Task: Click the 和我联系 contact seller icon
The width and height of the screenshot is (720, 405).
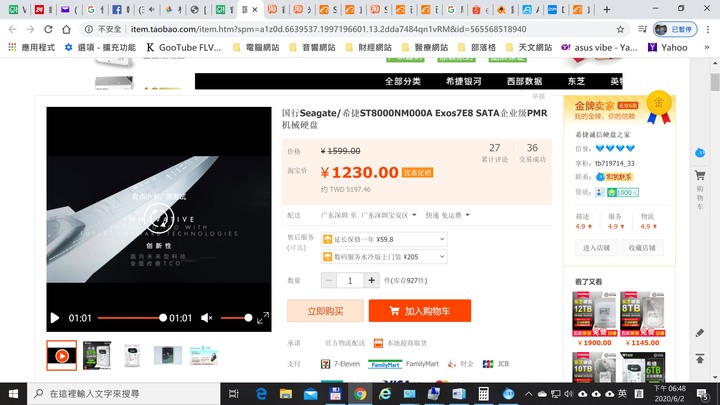Action: click(x=614, y=177)
